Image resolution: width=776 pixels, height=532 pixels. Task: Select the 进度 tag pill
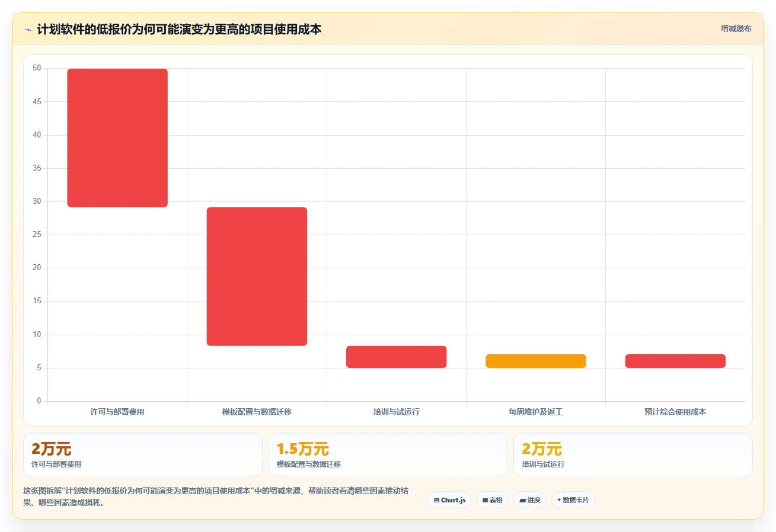tap(530, 500)
